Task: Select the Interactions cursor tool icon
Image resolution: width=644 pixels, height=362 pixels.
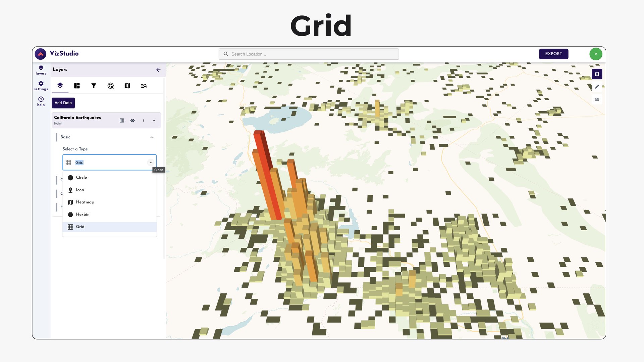Action: 111,85
